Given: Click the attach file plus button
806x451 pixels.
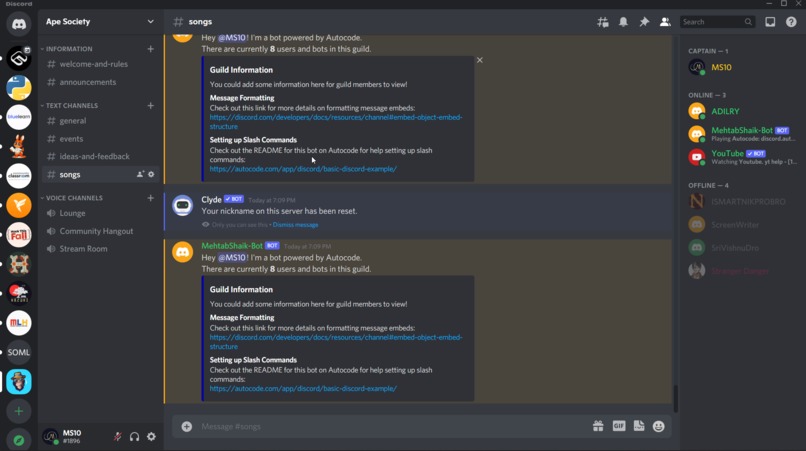Looking at the screenshot, I should [x=187, y=426].
